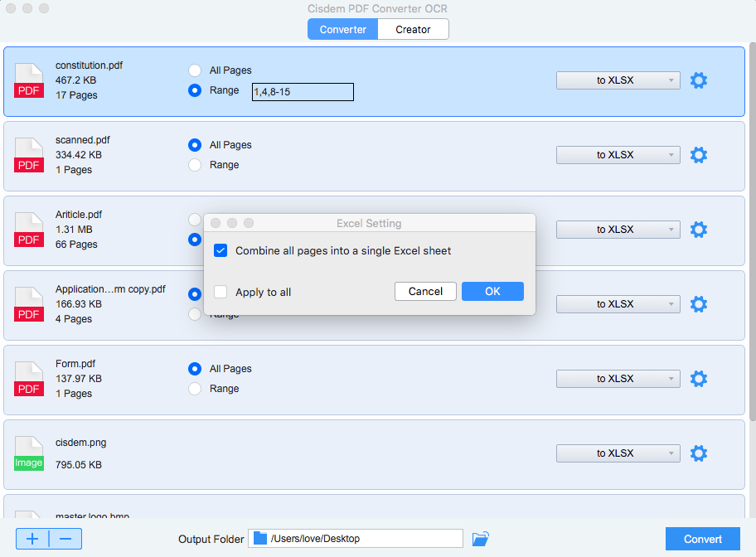Select the Application…rm copy.pdf file name

pyautogui.click(x=110, y=289)
